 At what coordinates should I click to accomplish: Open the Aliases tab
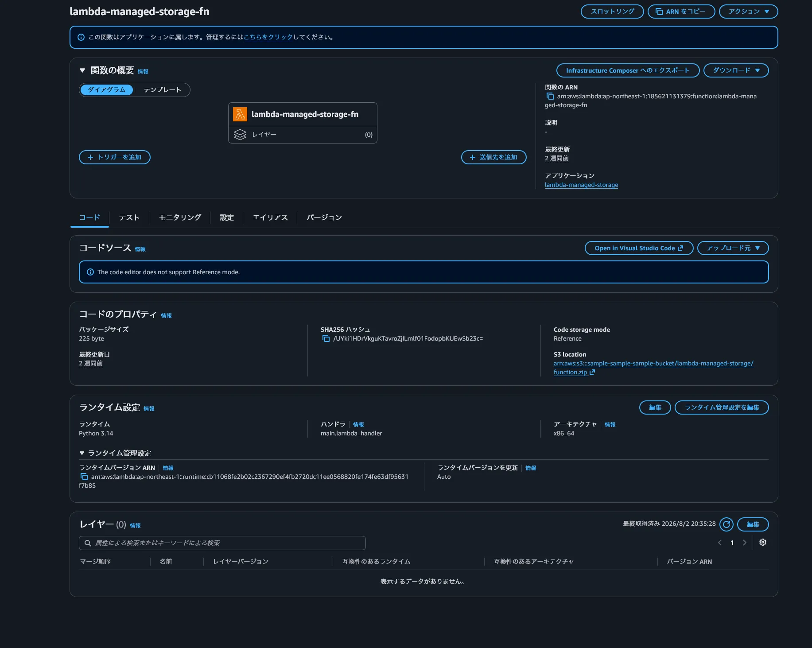tap(270, 217)
